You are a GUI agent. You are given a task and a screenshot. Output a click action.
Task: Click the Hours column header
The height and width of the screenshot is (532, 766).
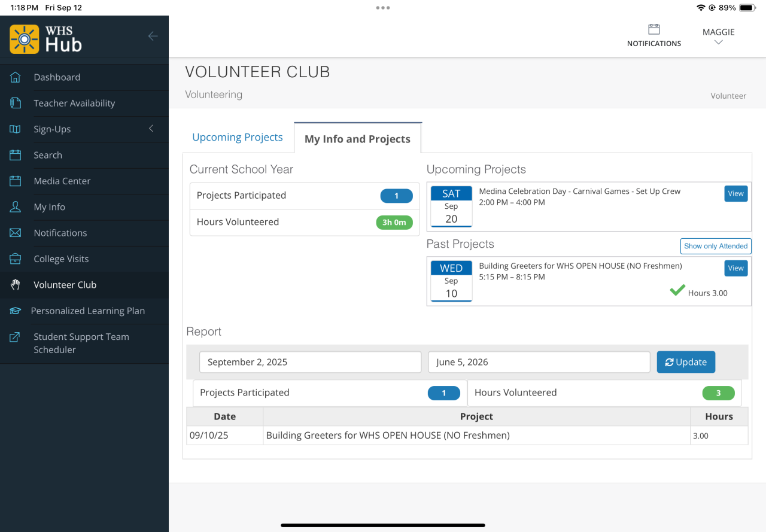719,417
